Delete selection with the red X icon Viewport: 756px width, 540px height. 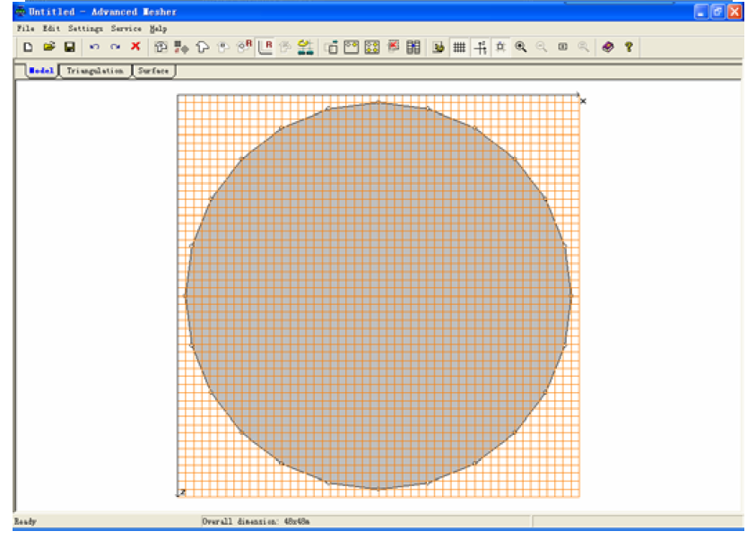(x=135, y=47)
